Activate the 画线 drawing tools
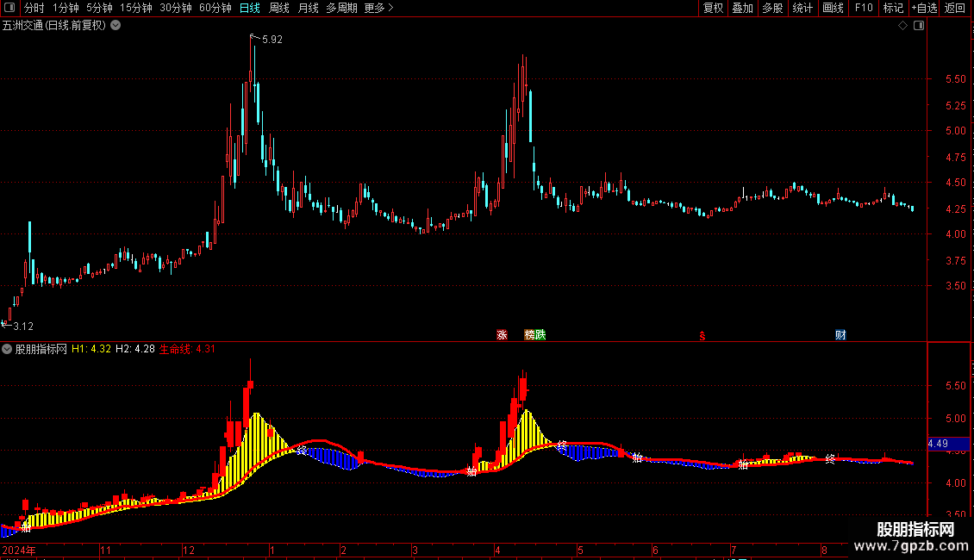The image size is (974, 560). coord(833,8)
